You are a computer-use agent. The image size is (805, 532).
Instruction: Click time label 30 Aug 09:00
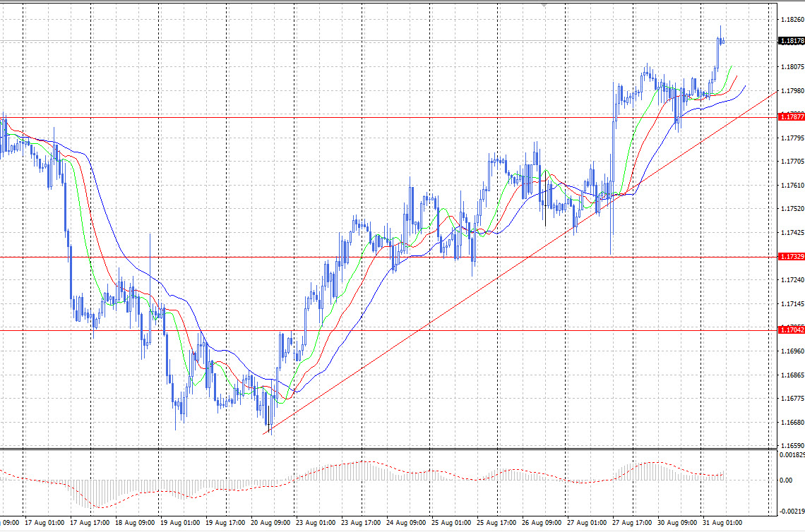click(x=677, y=523)
